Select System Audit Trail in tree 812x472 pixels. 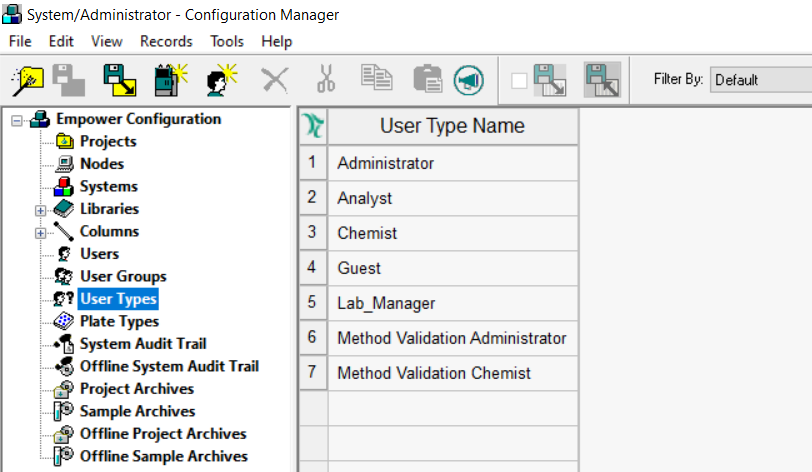click(x=143, y=344)
